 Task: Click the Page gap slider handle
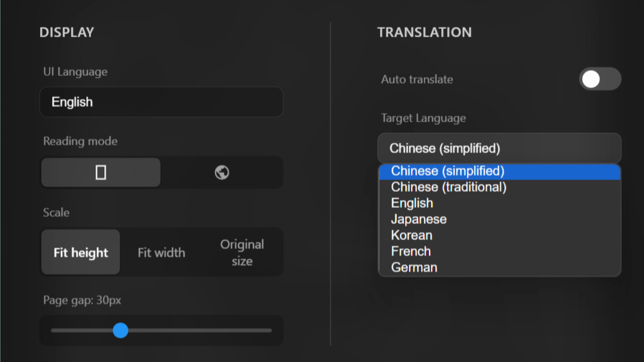(x=120, y=330)
